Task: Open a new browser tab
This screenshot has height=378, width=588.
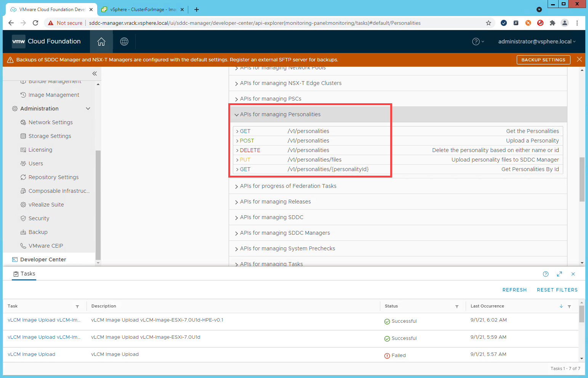Action: coord(197,10)
